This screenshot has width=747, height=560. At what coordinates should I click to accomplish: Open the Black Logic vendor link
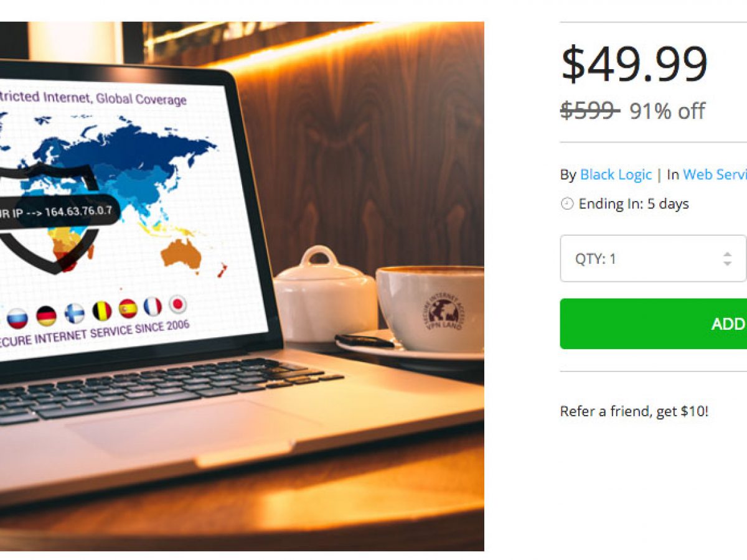pyautogui.click(x=616, y=175)
